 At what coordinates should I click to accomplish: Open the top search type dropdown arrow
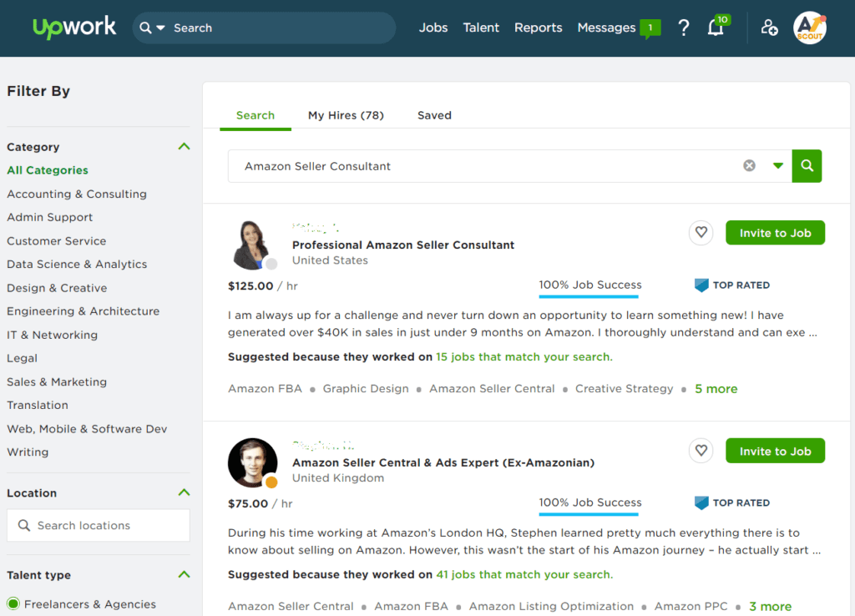pyautogui.click(x=161, y=28)
